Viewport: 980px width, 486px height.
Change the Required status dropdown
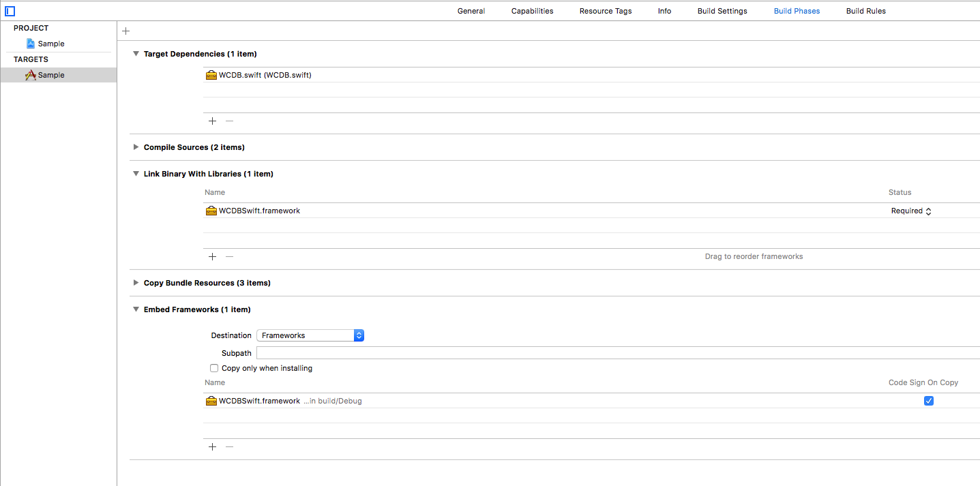(x=911, y=211)
